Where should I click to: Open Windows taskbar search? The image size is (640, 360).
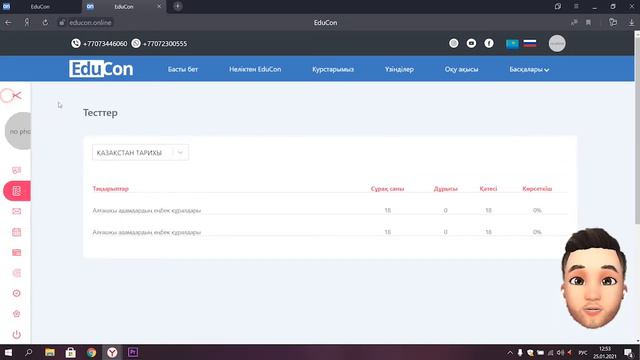pyautogui.click(x=29, y=352)
